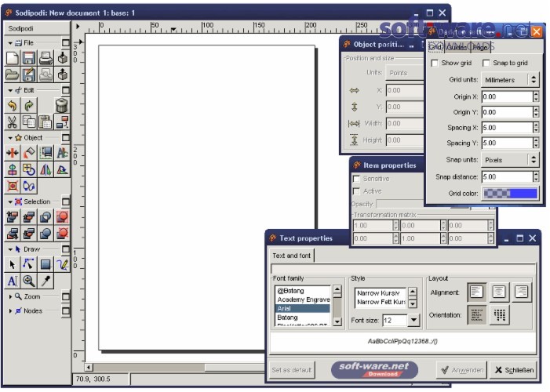Click the New document icon

(x=13, y=58)
